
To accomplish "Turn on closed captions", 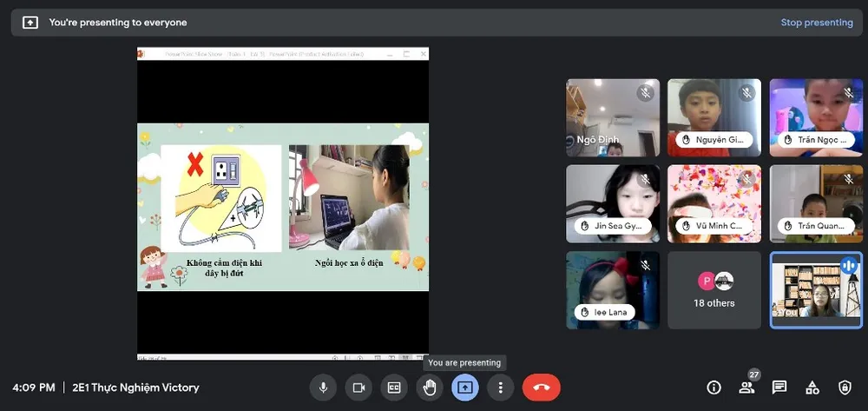I will tap(394, 388).
